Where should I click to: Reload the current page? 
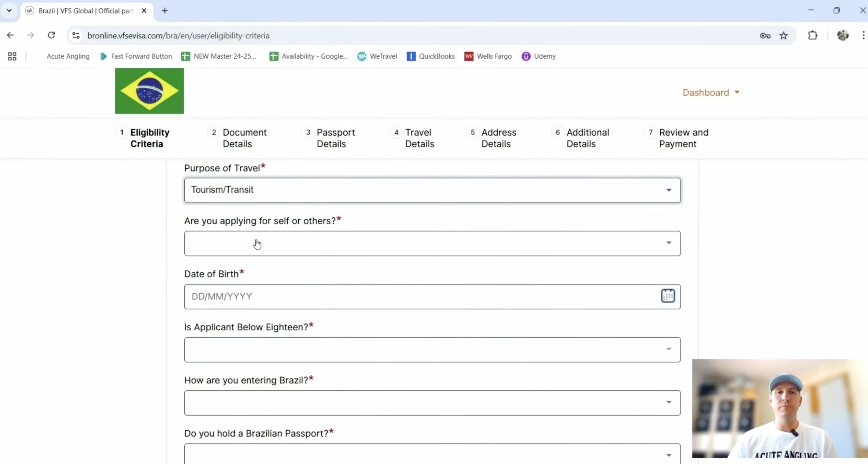click(51, 35)
